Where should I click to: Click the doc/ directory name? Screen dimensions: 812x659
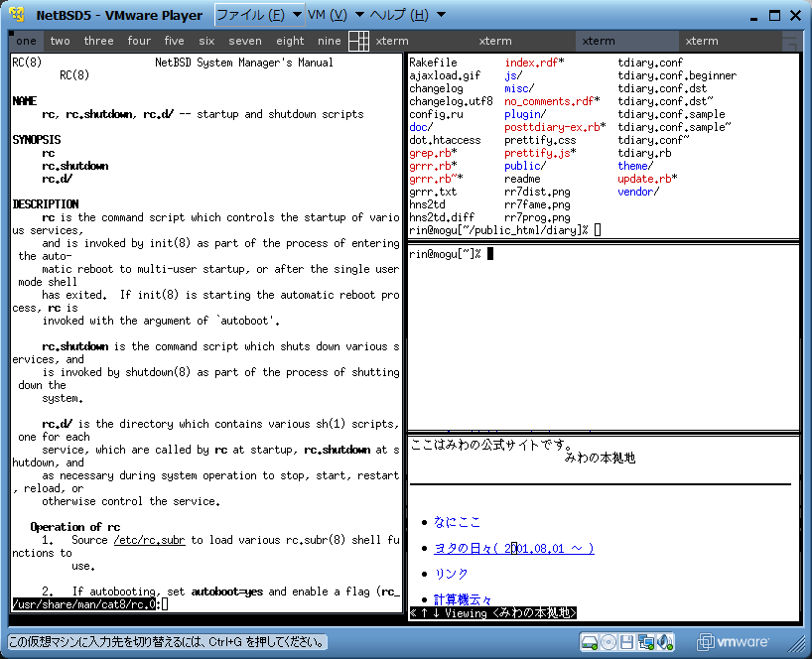click(x=421, y=127)
